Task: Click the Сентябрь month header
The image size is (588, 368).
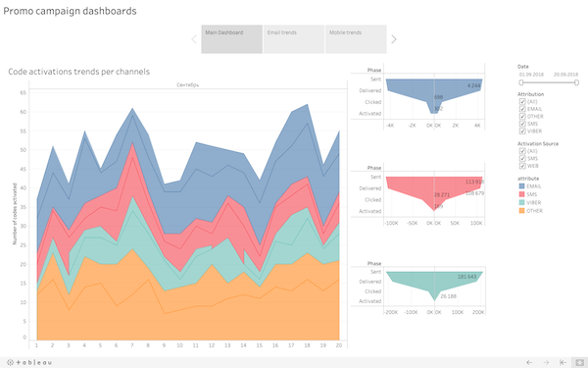Action: [x=187, y=85]
